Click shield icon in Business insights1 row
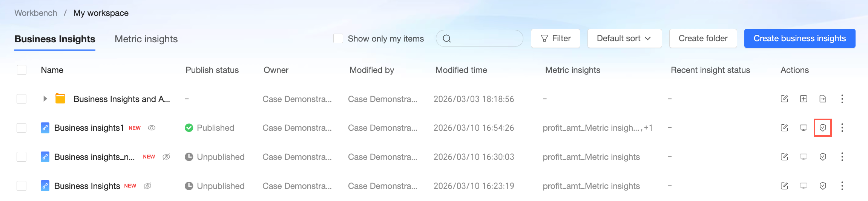 823,128
